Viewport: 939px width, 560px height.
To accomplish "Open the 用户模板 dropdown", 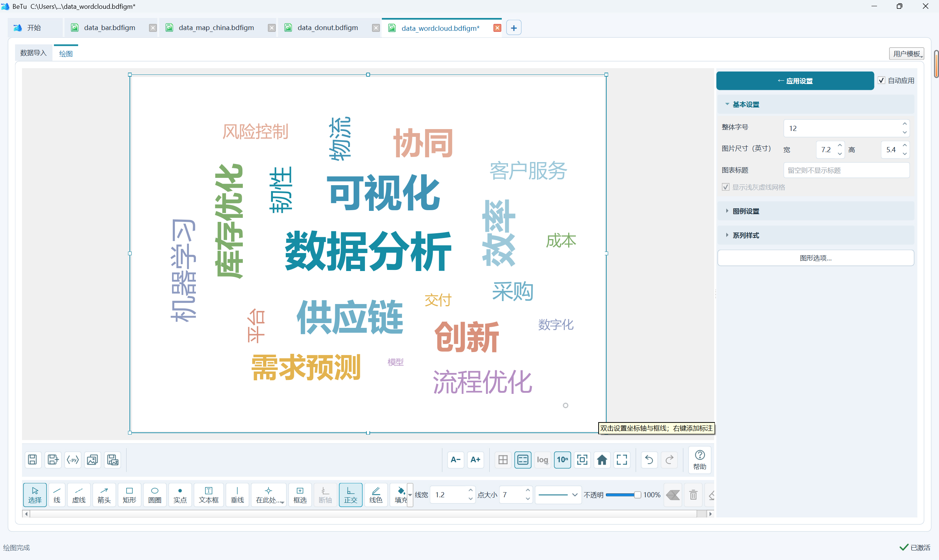I will [907, 54].
